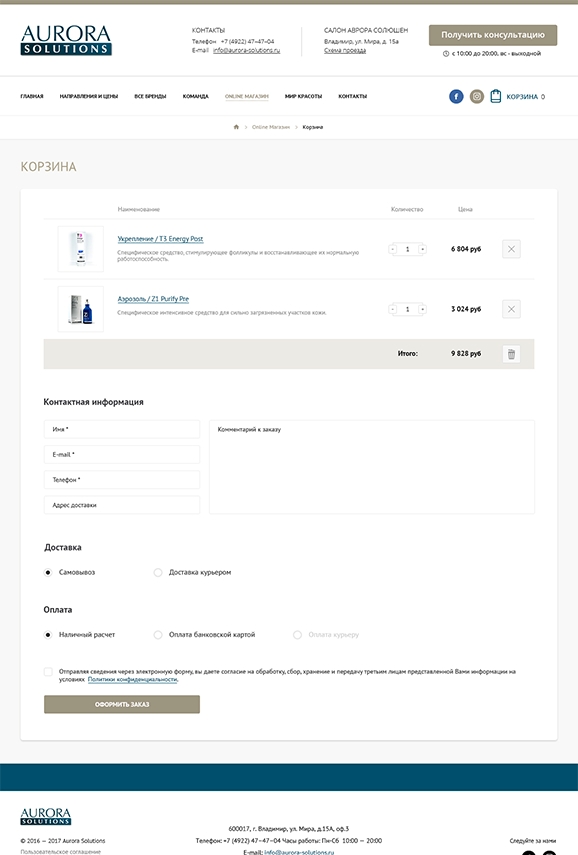578x855 pixels.
Task: Empty the cart with trash icon
Action: coord(511,354)
